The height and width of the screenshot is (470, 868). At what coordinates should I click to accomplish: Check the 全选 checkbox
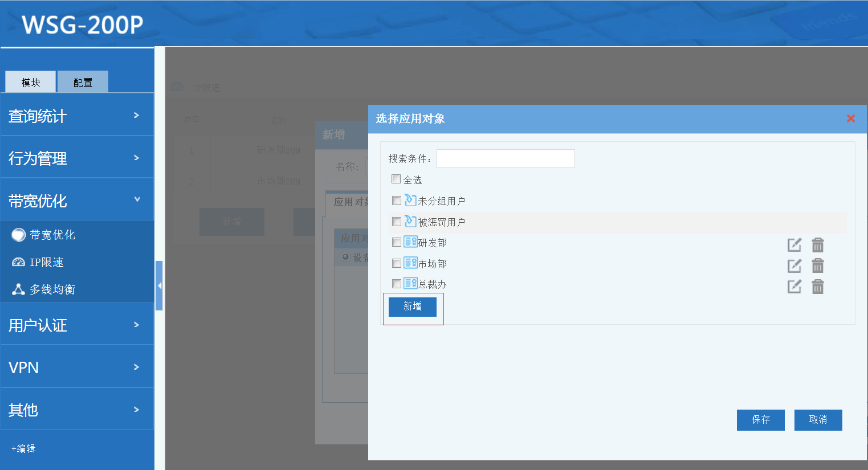[396, 179]
